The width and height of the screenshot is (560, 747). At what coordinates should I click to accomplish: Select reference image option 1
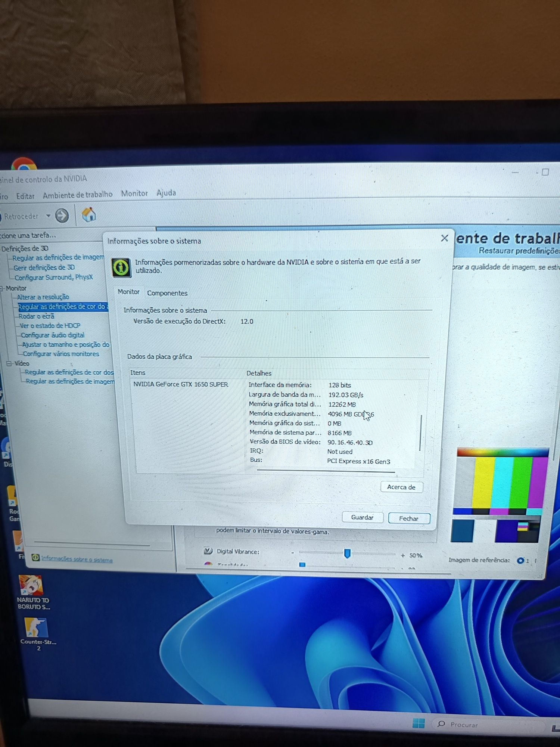[x=520, y=561]
